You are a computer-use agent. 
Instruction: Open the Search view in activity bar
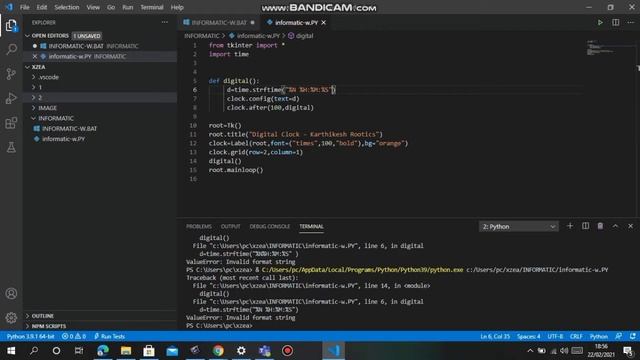[11, 50]
